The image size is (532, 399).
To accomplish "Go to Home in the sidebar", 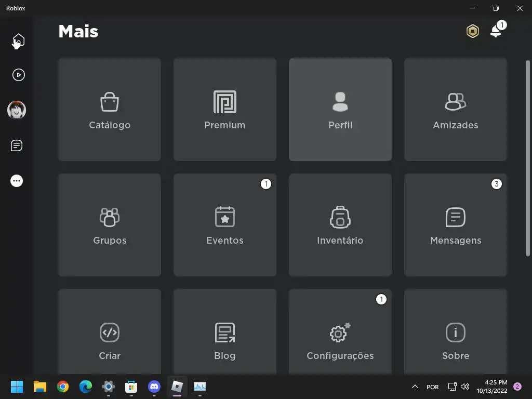I will [x=19, y=41].
